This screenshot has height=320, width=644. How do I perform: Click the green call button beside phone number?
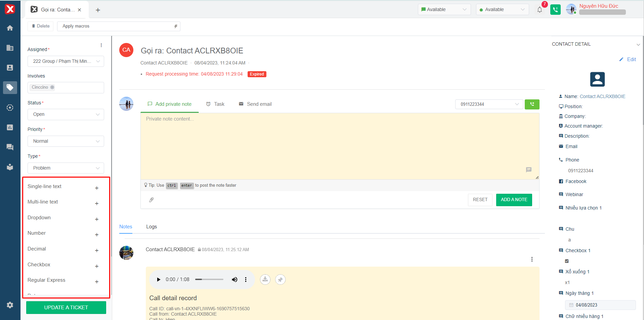pos(532,104)
